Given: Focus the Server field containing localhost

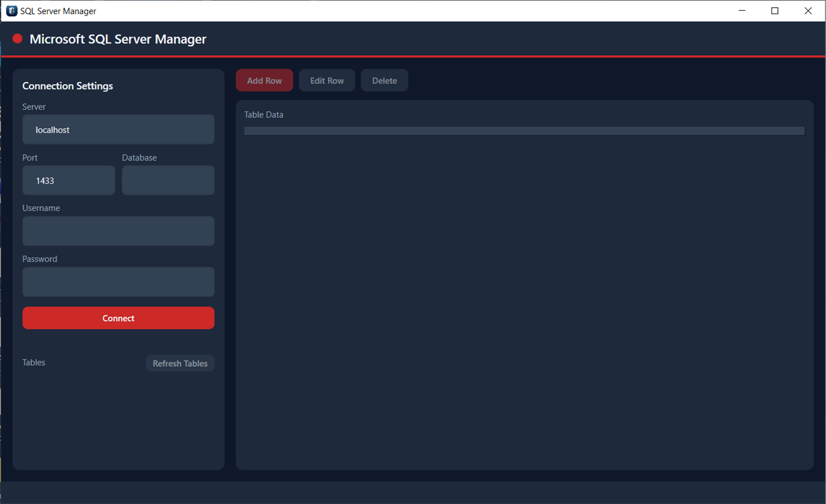Looking at the screenshot, I should click(118, 129).
